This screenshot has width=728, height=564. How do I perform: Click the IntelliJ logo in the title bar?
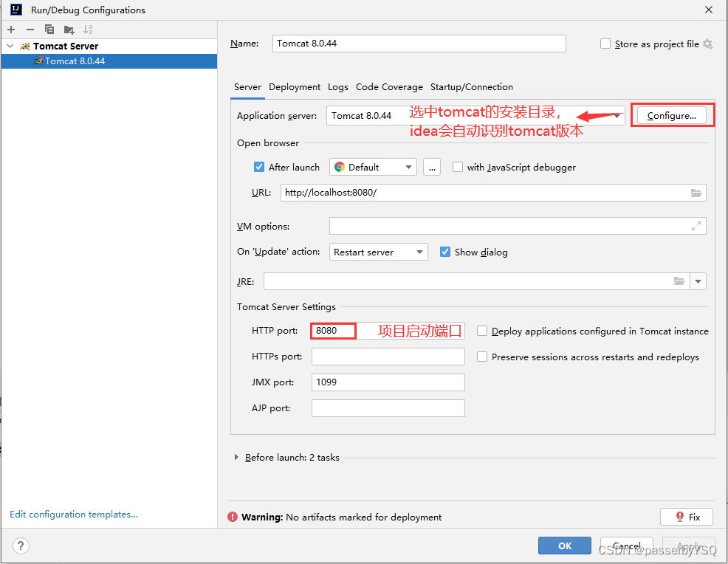[16, 10]
